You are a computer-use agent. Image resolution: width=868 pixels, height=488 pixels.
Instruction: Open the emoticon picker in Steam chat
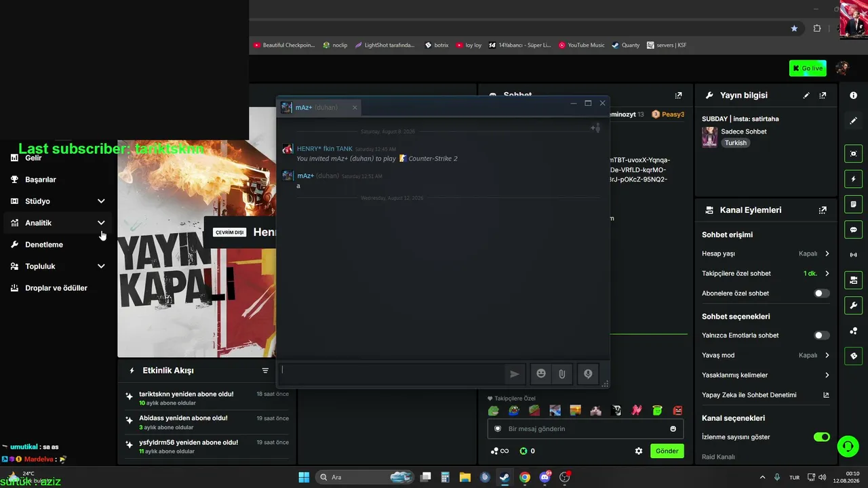541,373
